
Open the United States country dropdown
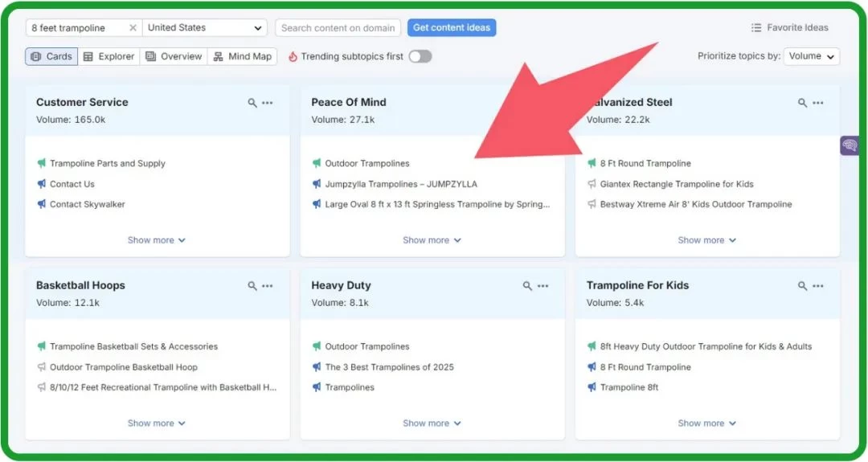tap(205, 27)
